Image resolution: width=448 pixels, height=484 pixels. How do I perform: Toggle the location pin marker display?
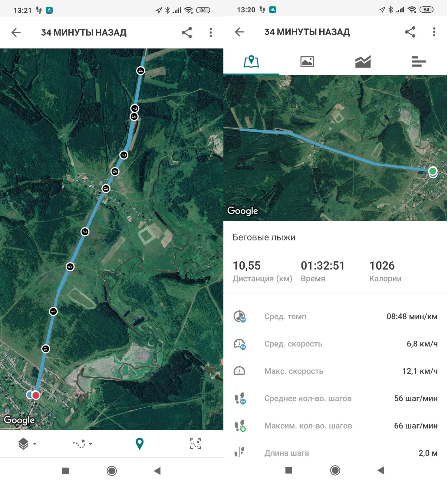point(140,445)
